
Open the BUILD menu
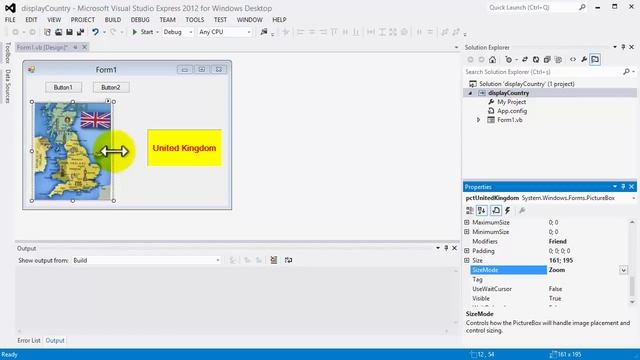point(113,20)
